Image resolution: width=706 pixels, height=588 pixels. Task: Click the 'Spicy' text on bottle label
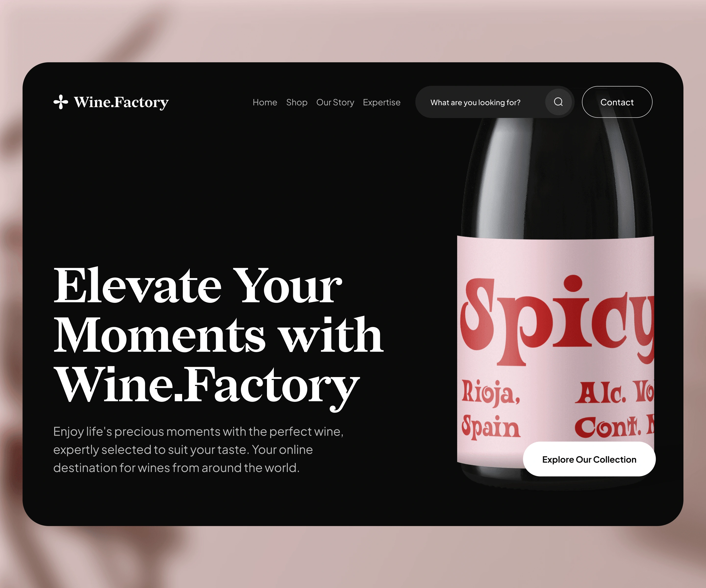557,321
